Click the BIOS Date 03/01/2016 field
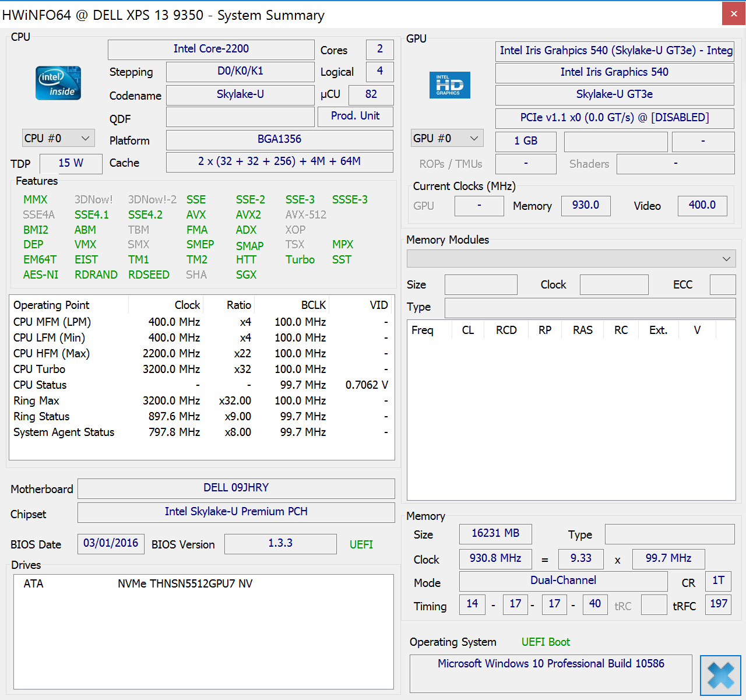 (111, 543)
